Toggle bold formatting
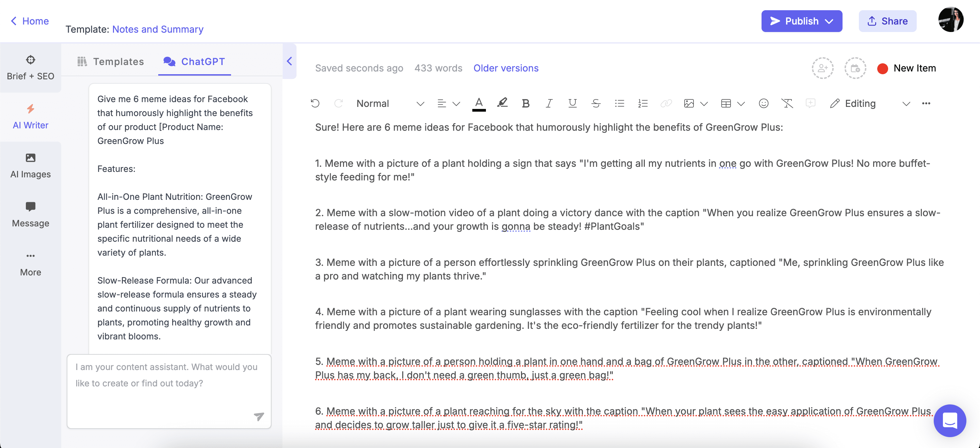The width and height of the screenshot is (980, 448). coord(526,103)
